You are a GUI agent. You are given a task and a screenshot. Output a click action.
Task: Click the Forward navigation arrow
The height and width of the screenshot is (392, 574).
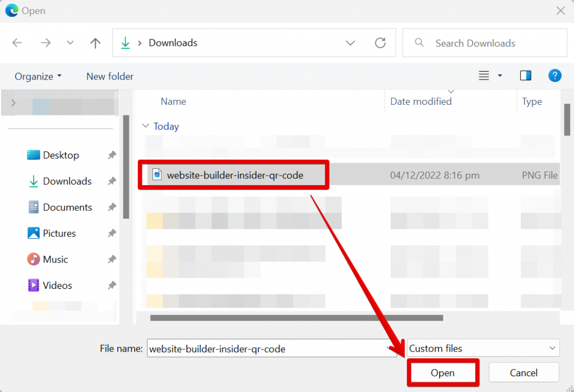click(45, 43)
